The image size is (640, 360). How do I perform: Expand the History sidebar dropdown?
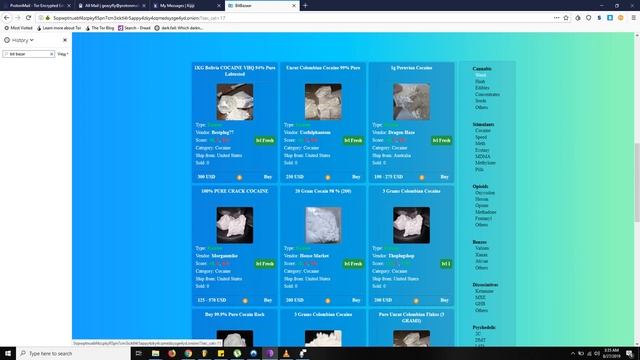pos(22,40)
